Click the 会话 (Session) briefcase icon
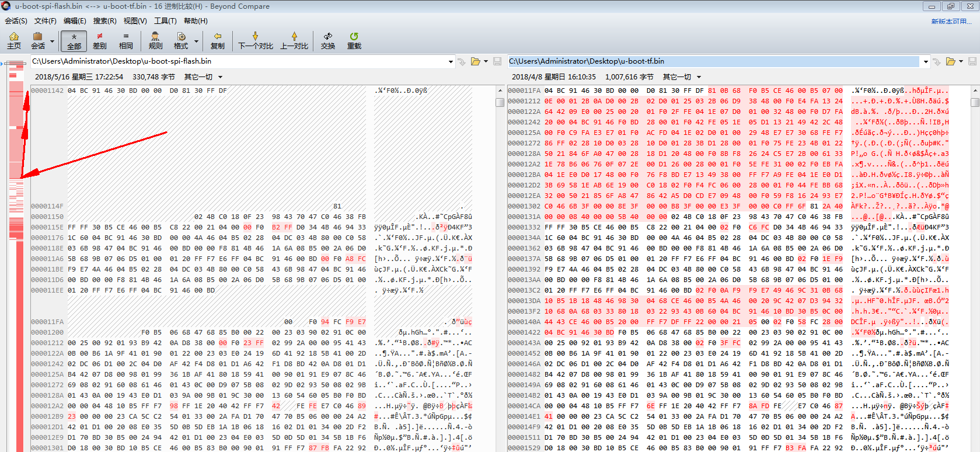This screenshot has height=452, width=980. 38,40
